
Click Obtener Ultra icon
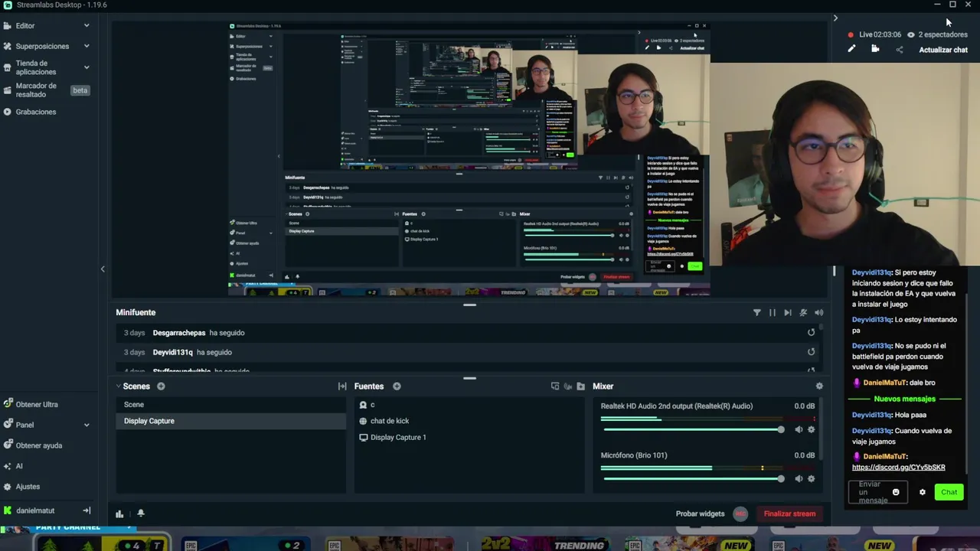(8, 404)
